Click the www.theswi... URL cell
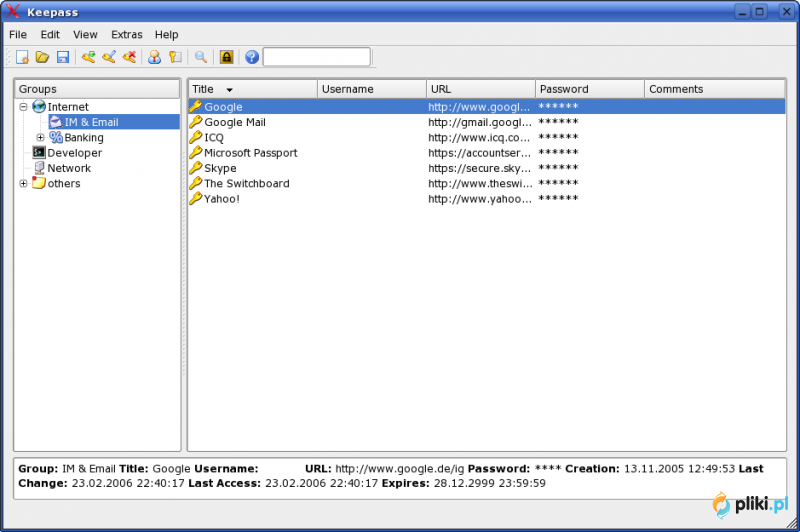 pos(480,184)
